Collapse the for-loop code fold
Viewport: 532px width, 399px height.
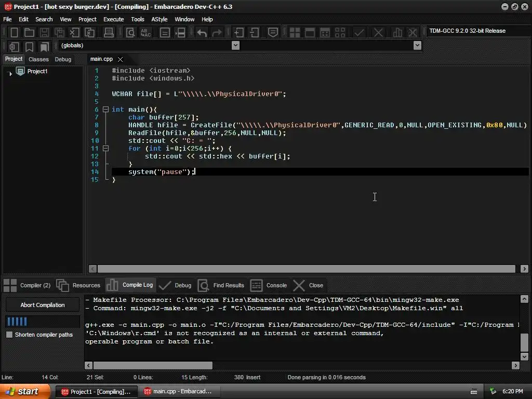click(105, 148)
